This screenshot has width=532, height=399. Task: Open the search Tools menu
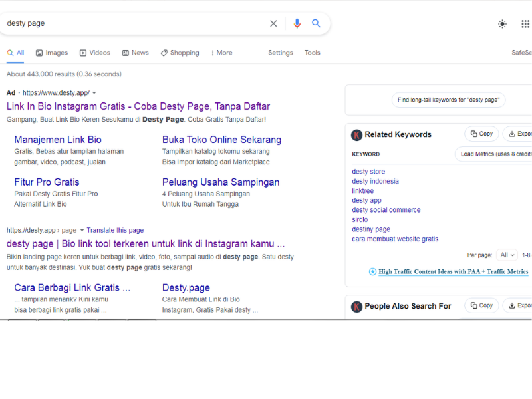[x=312, y=53]
